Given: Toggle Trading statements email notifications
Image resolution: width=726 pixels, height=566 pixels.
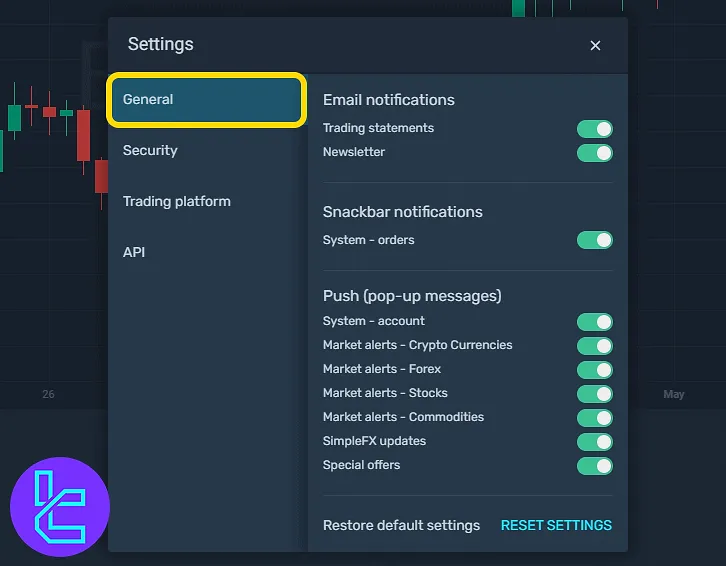Looking at the screenshot, I should point(595,129).
